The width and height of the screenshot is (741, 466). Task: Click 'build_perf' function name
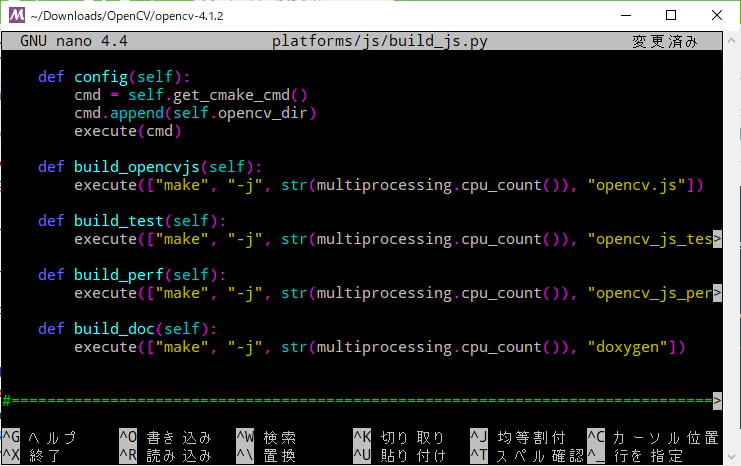pyautogui.click(x=119, y=275)
